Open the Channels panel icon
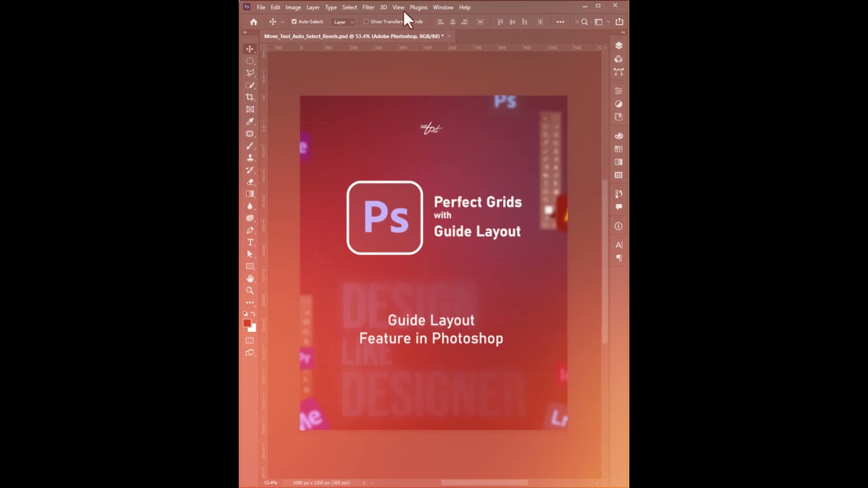Screen dimensions: 868x488 (618, 58)
